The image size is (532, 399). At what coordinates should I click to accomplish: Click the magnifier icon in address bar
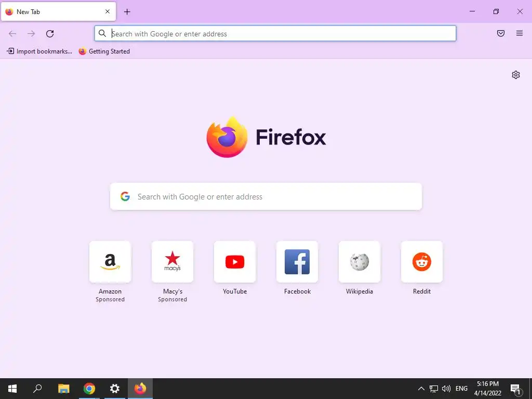click(x=102, y=33)
